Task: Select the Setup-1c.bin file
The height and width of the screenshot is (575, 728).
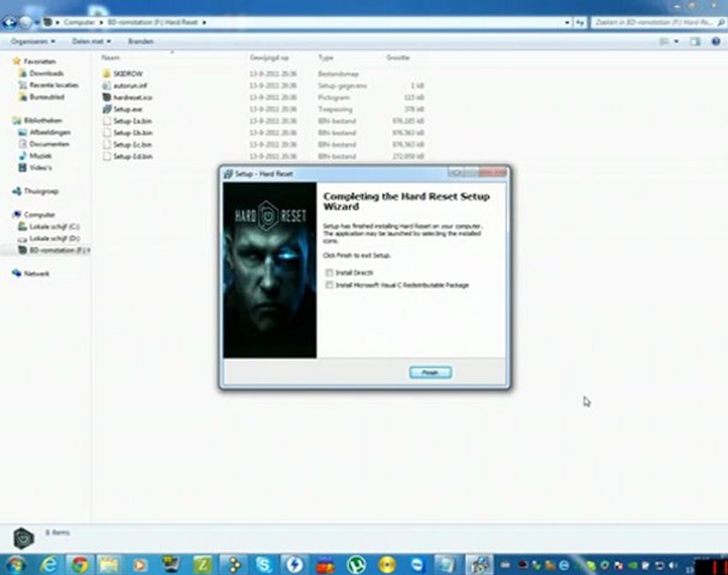Action: [x=133, y=145]
